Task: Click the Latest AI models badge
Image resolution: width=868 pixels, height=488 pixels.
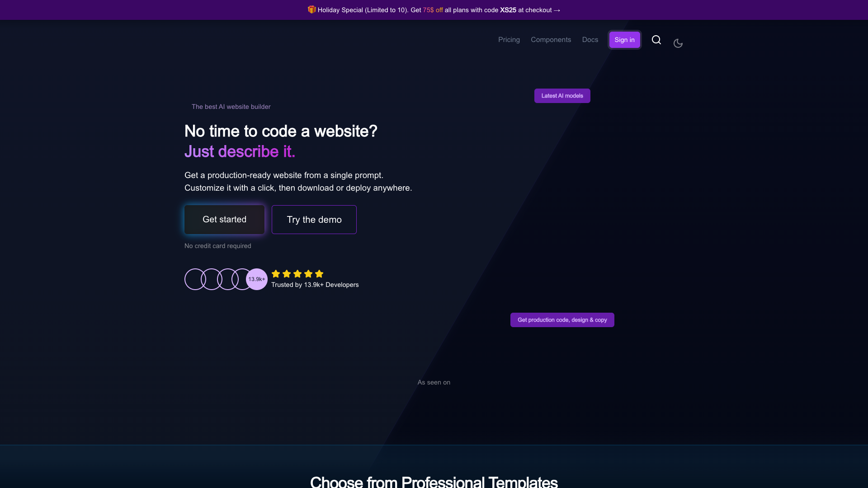Action: pyautogui.click(x=562, y=96)
